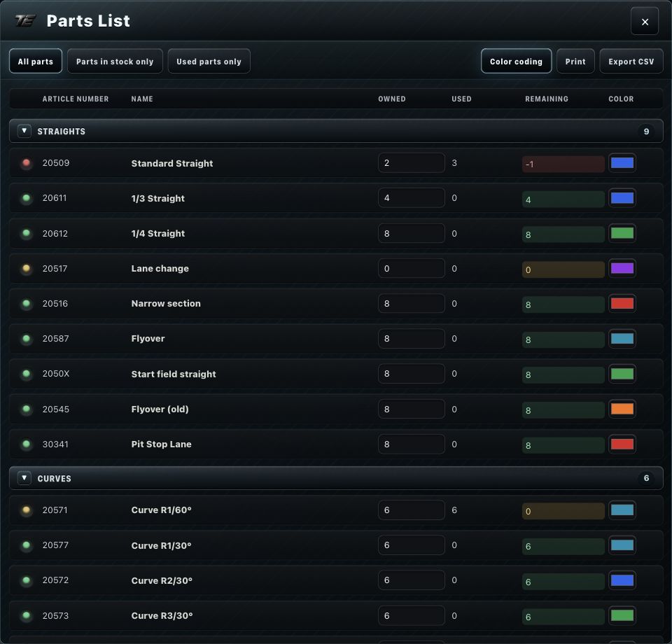Switch to Parts in stock only filter
This screenshot has width=672, height=644.
pos(115,62)
